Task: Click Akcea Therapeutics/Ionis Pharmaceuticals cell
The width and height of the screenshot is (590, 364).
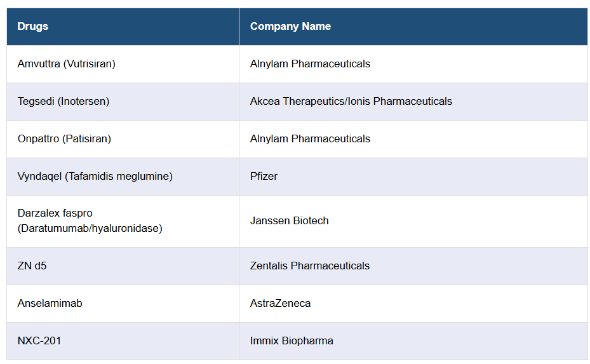Action: 351,102
